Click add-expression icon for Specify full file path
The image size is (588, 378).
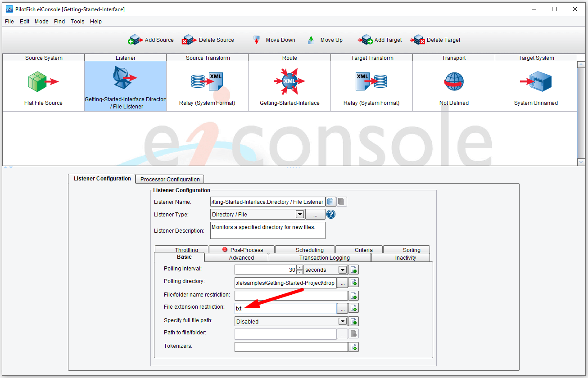[354, 321]
